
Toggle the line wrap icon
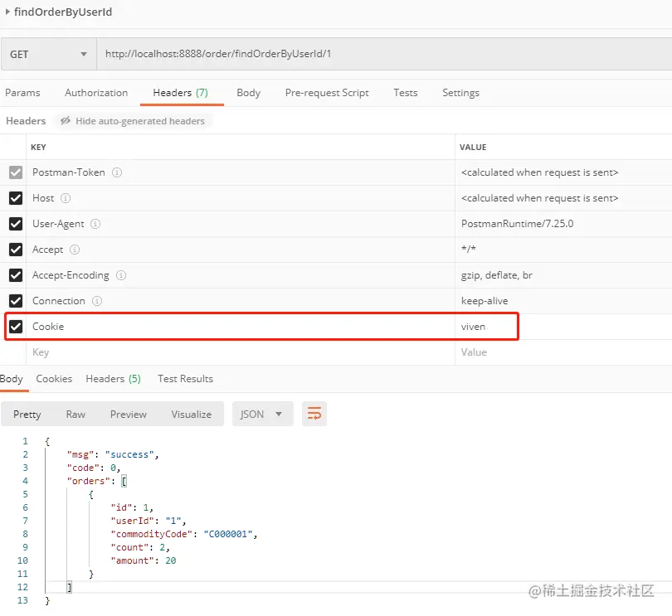click(x=314, y=415)
